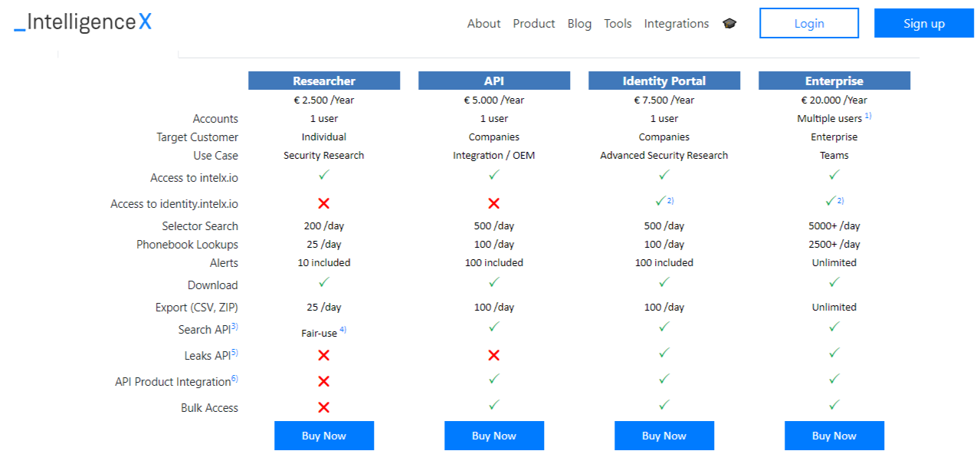Go to the About page
Screen dimensions: 980x464
coord(484,24)
